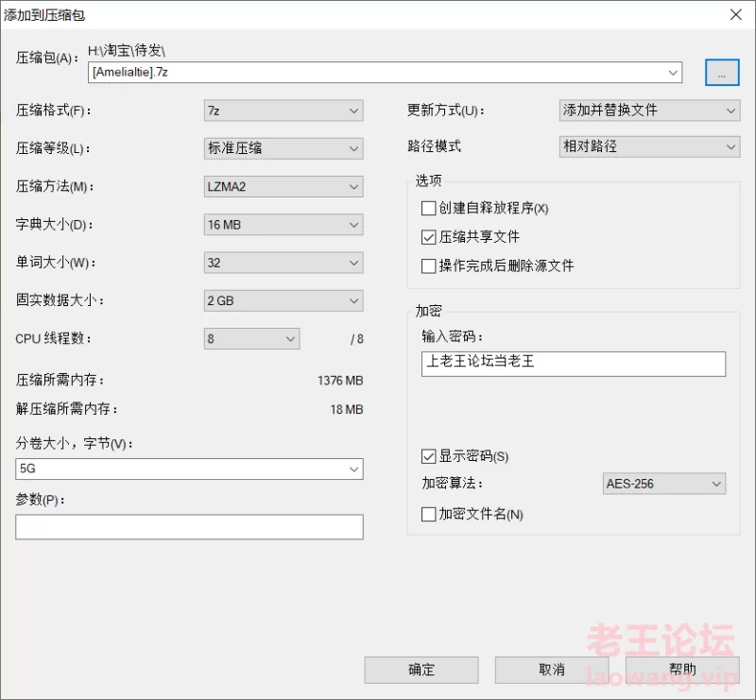Enable 操作完成后删除源文件 checkbox
756x700 pixels.
point(428,265)
